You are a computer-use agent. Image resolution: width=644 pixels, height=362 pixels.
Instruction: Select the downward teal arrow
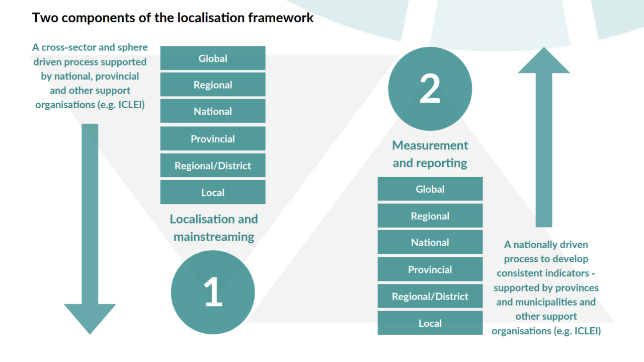(90, 227)
